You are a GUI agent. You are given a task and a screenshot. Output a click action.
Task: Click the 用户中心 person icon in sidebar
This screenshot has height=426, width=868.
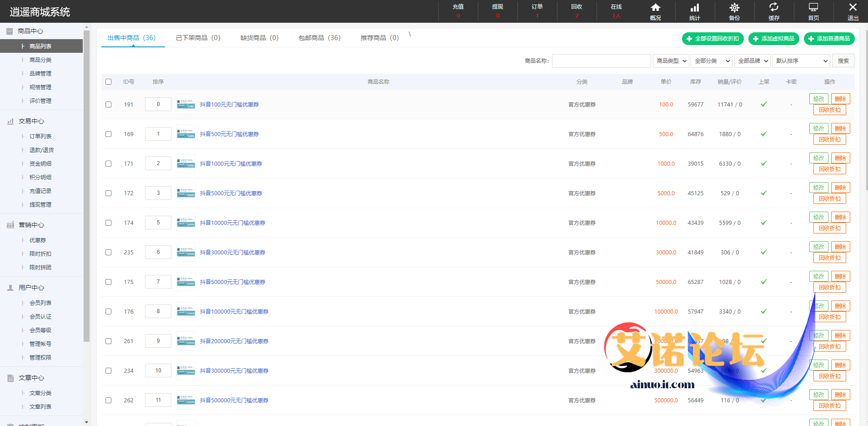(10, 288)
